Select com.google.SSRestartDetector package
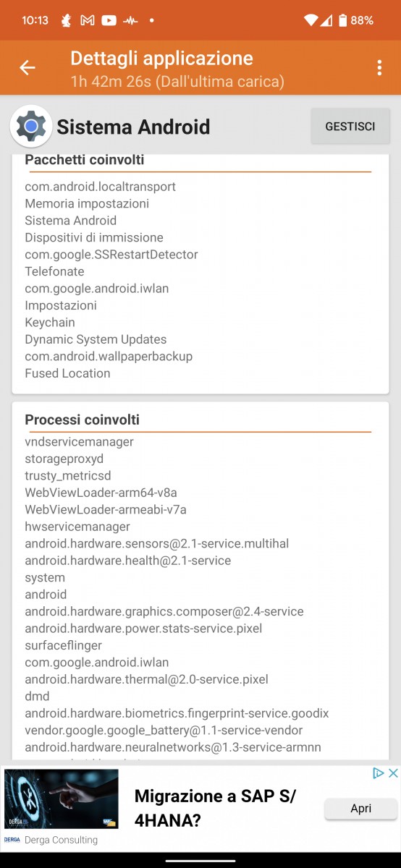This screenshot has height=868, width=401. point(111,255)
